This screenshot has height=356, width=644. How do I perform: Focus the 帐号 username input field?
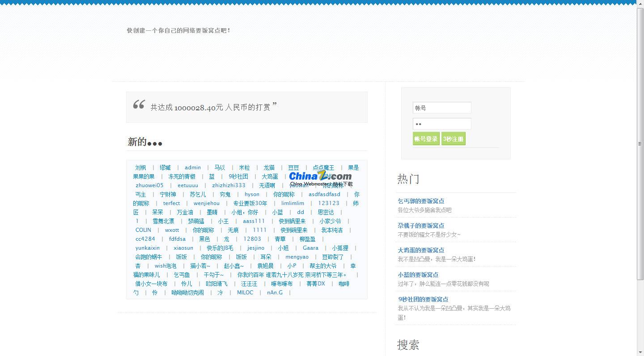[442, 108]
